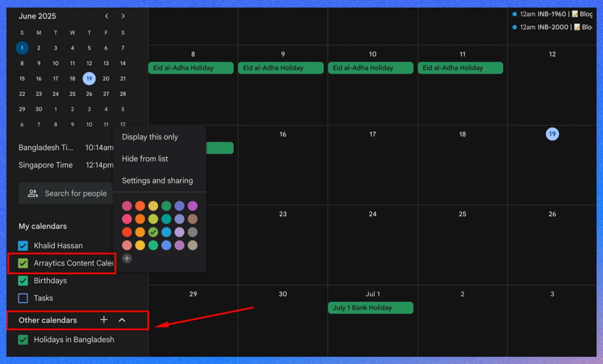Click Jul 1 date header in grid

coord(372,294)
